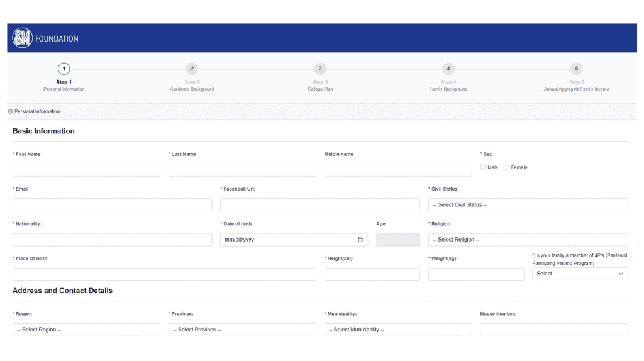Open the Municipality dropdown

[398, 330]
